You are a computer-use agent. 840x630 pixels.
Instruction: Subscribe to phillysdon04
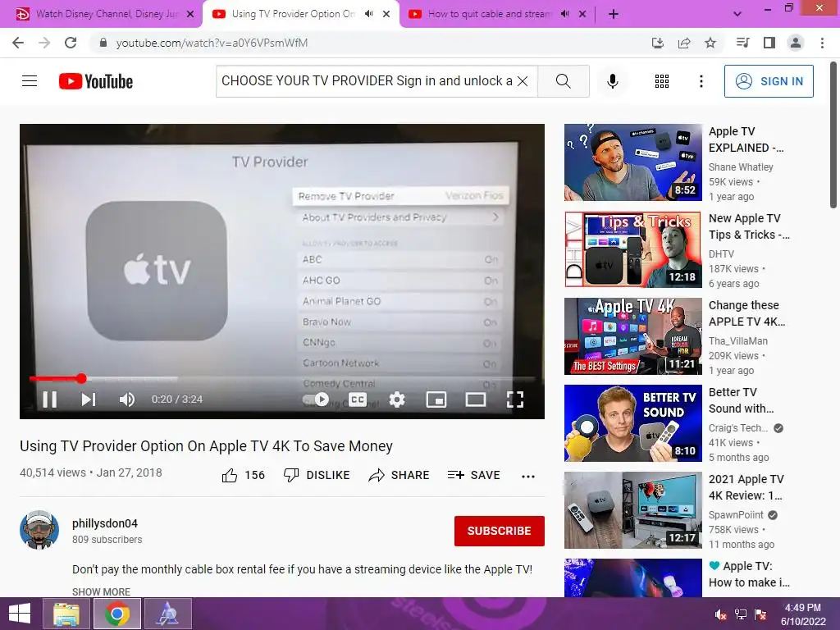tap(500, 531)
